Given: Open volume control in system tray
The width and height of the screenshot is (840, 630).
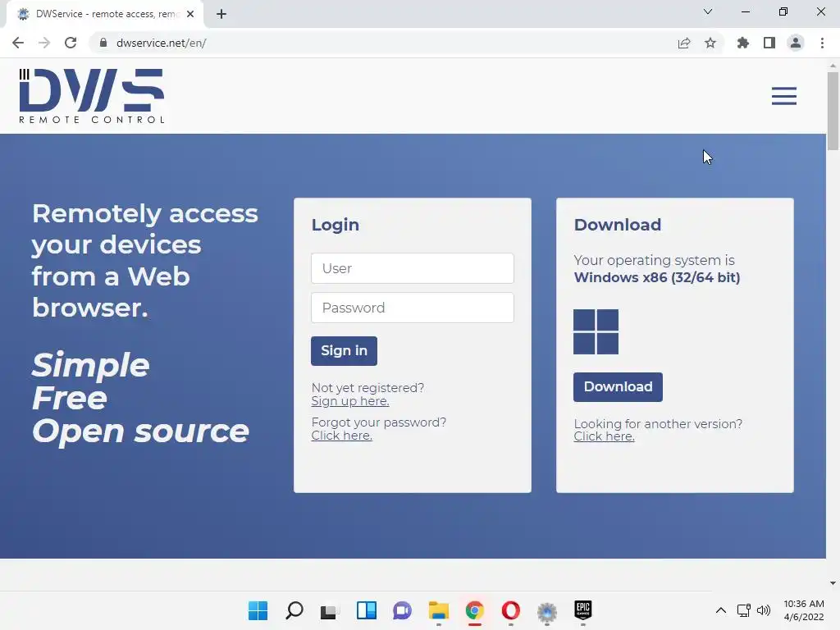Looking at the screenshot, I should [x=764, y=610].
